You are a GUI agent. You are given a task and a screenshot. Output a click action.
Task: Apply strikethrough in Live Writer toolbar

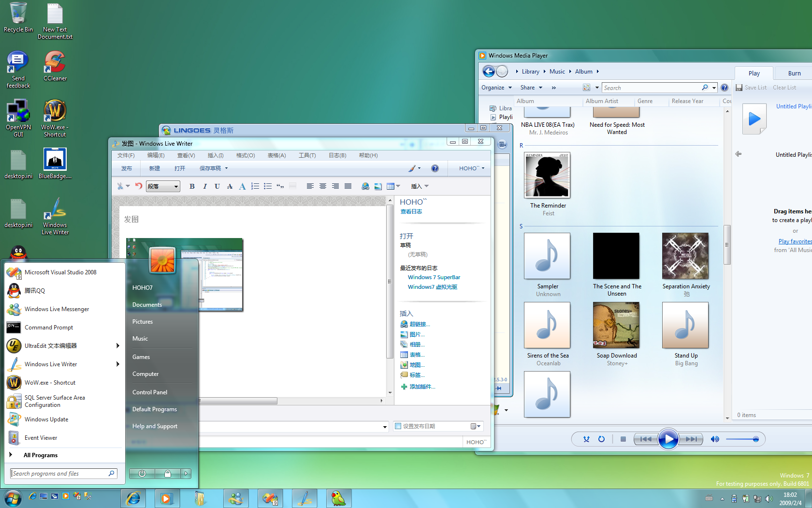pyautogui.click(x=230, y=186)
